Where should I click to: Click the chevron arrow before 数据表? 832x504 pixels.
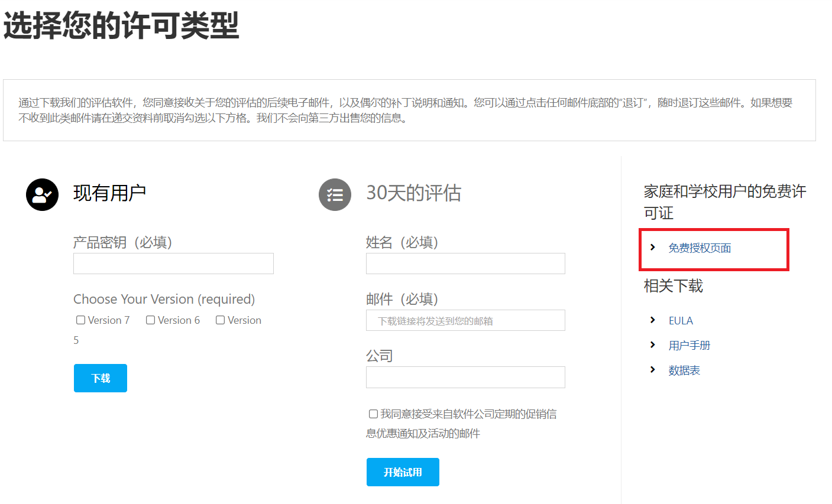point(653,369)
